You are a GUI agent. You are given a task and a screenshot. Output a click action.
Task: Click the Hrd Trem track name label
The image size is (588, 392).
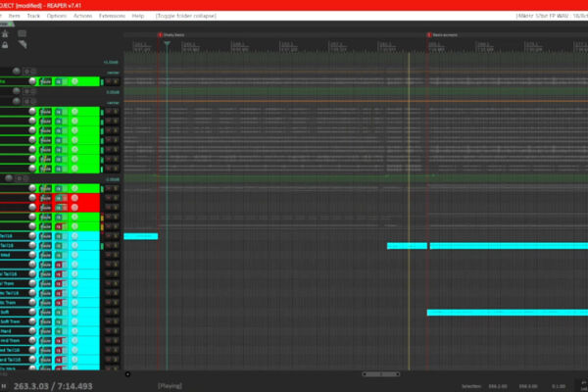[x=10, y=341]
